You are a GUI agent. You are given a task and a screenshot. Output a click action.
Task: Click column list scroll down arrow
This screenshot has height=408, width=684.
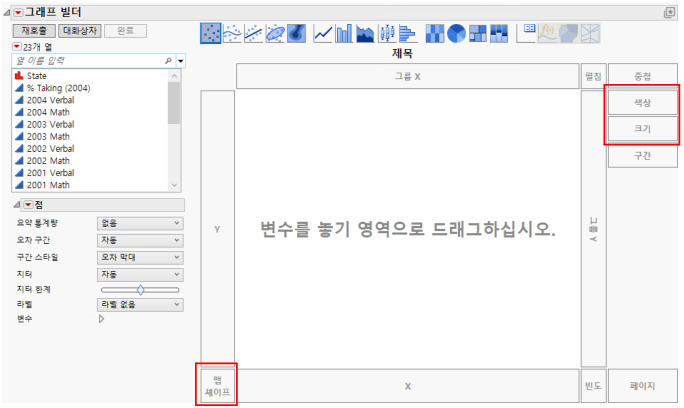click(x=174, y=185)
